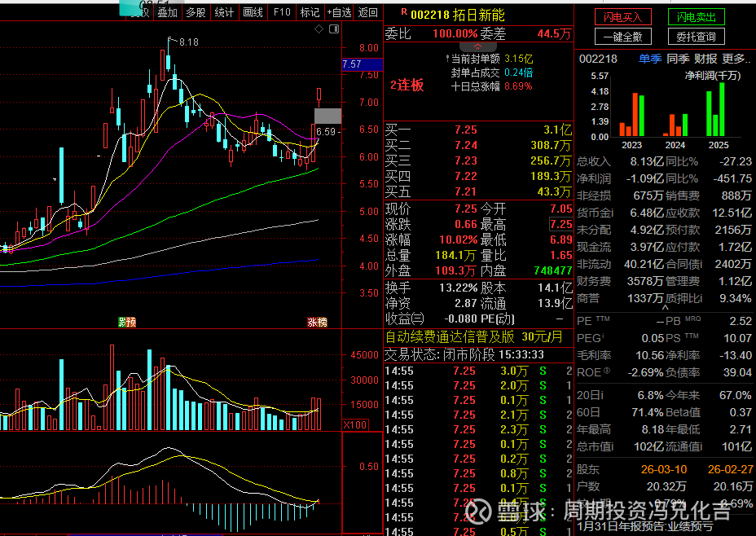This screenshot has width=756, height=536.
Task: Click the ROE -2.69% value
Action: (x=645, y=372)
